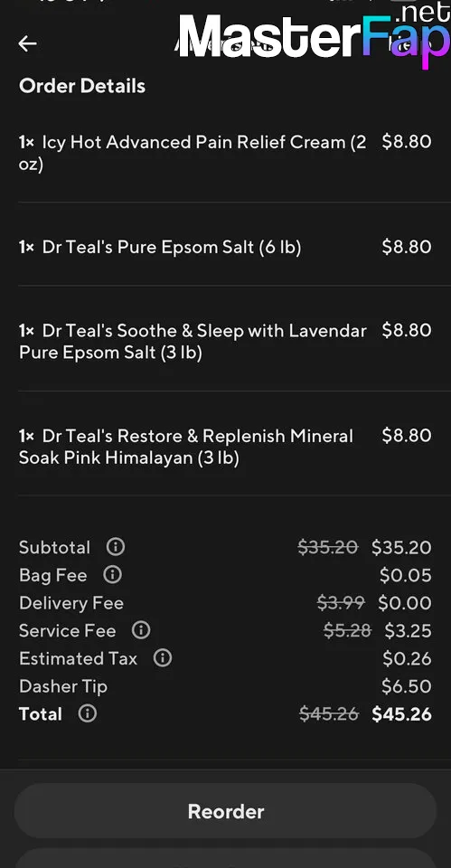Tap the partially visible button below Reorder
Image resolution: width=451 pixels, height=868 pixels.
point(225,858)
